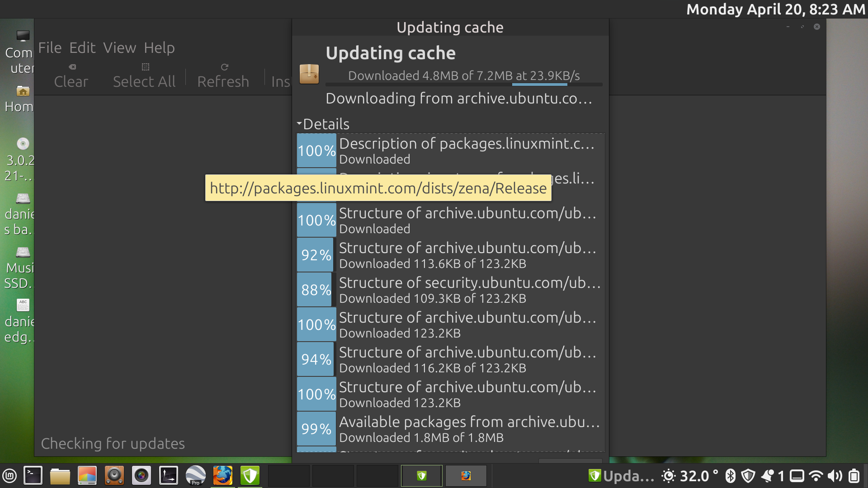Screen dimensions: 868x488
Task: Click the Select All toolbar button
Action: coord(144,76)
